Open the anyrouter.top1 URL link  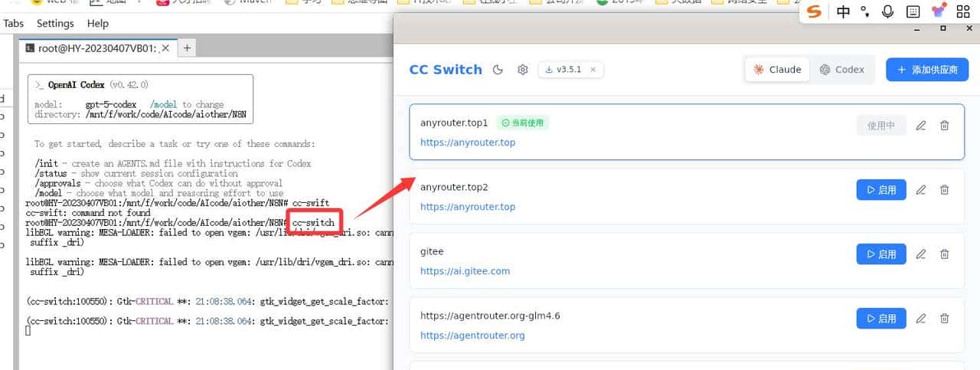468,142
